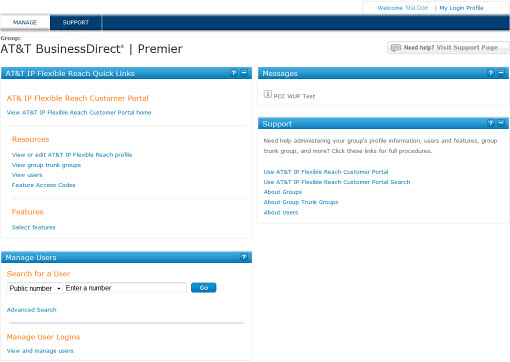Open Use AT&T IP Flexible Reach Customer Portal link

point(326,172)
